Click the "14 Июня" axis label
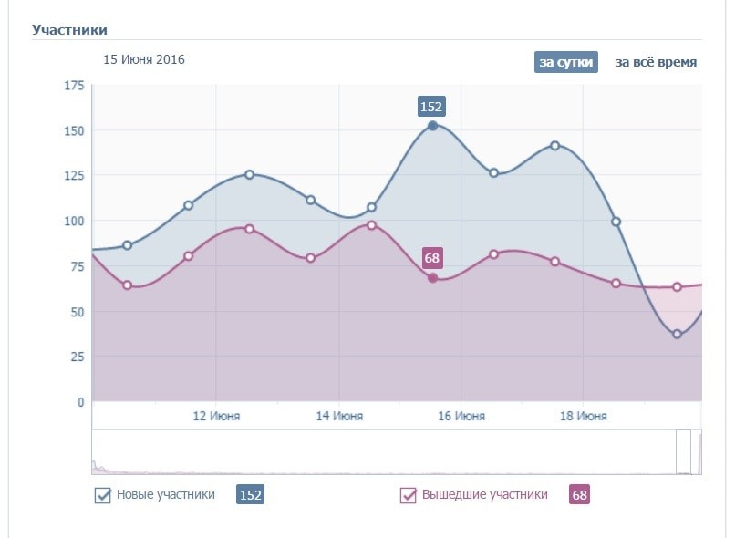756x538 pixels. 339,417
